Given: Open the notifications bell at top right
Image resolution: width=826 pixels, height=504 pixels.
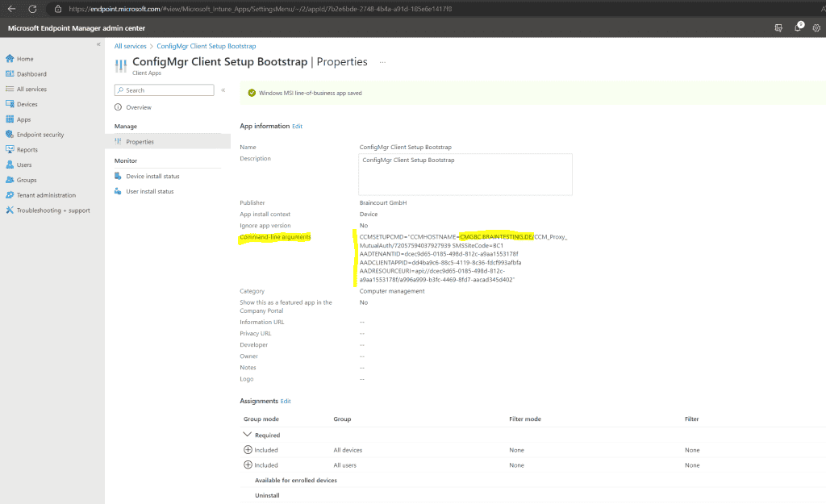Looking at the screenshot, I should click(798, 27).
